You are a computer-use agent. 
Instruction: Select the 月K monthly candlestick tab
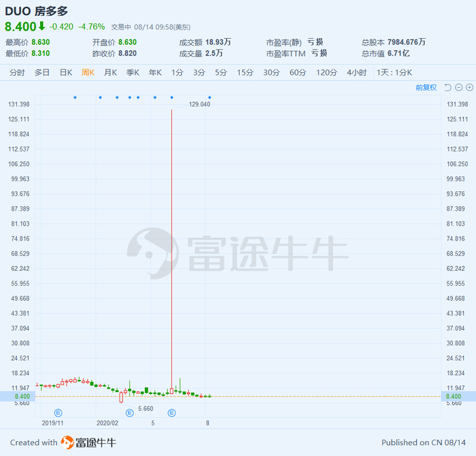(x=110, y=73)
